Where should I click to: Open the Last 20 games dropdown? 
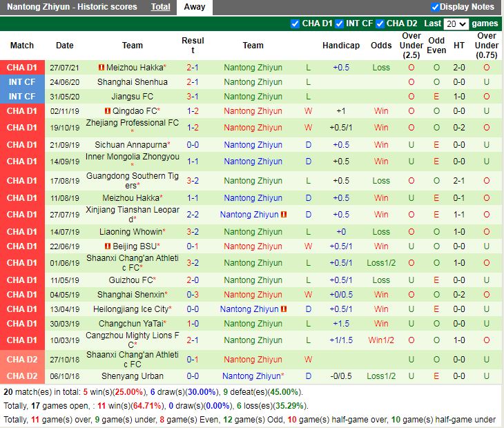point(456,23)
